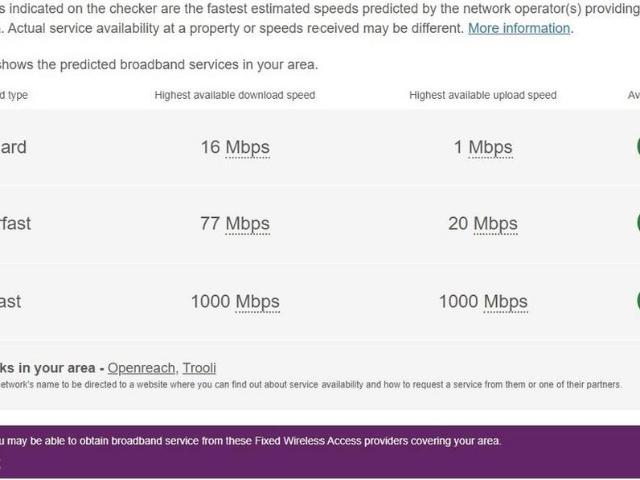Click the Ultrafast broadband row label
Screen dimensions: 640x480
11,301
